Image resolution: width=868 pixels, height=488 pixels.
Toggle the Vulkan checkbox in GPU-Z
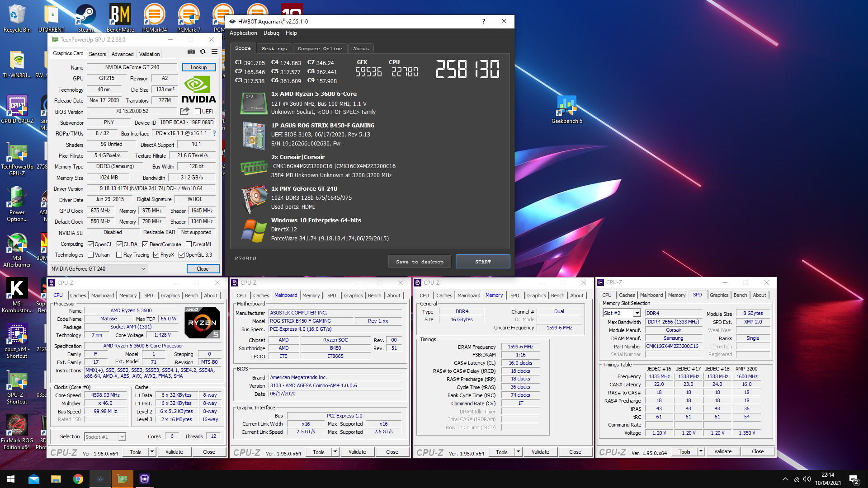(x=90, y=255)
